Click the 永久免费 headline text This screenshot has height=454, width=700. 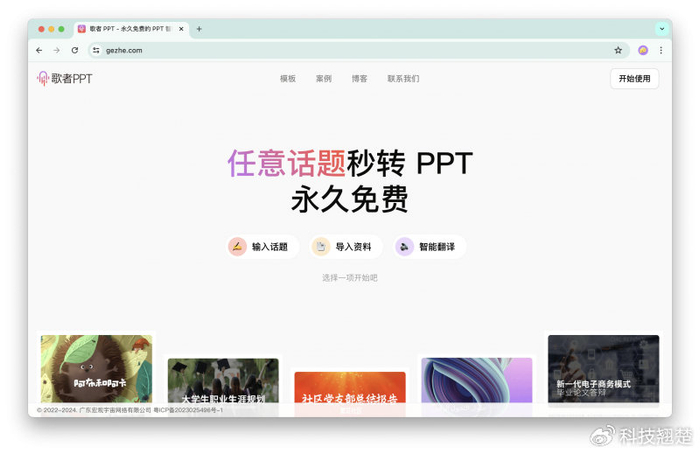350,199
